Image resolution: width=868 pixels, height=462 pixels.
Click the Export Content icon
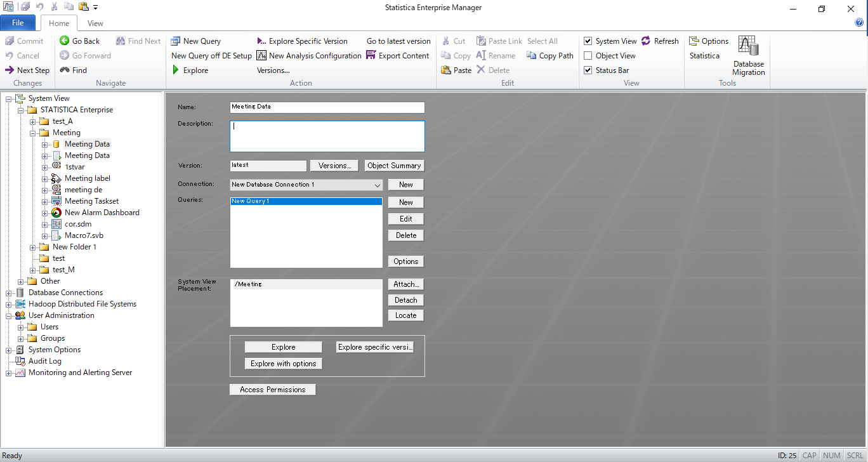(x=371, y=55)
